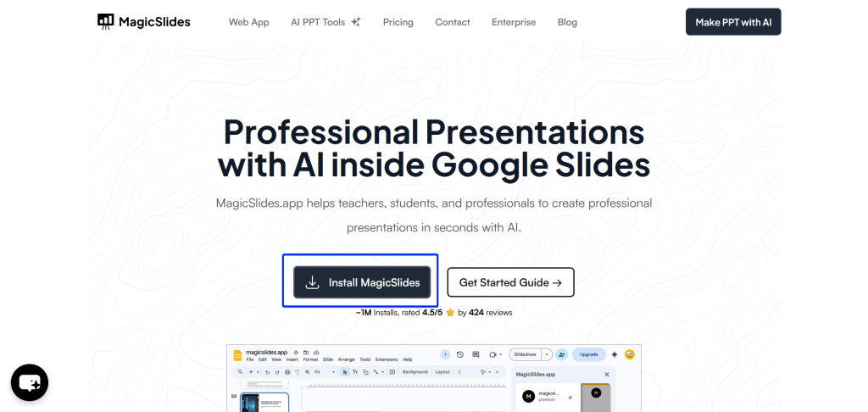Go to the Web App page
868x412 pixels.
[248, 22]
